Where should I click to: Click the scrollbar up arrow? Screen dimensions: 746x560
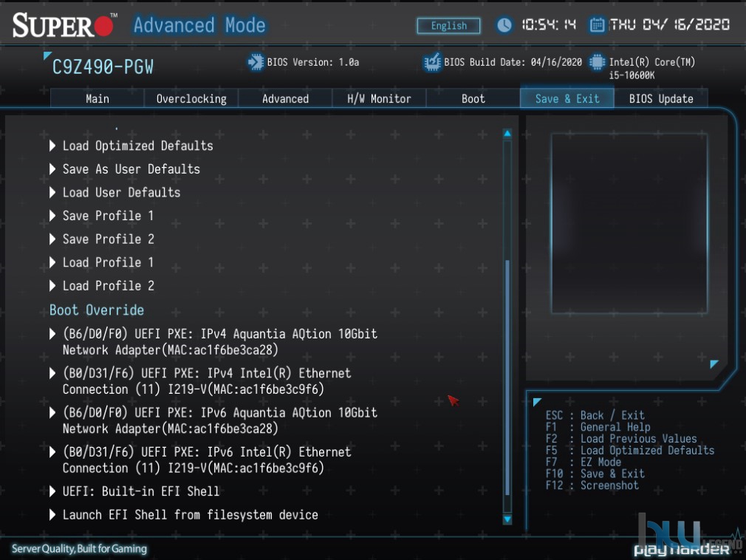[x=507, y=133]
